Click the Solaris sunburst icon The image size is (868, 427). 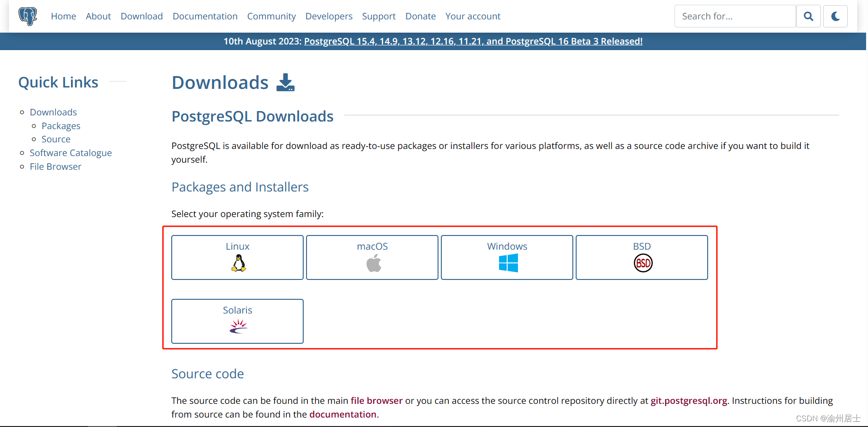[x=238, y=326]
